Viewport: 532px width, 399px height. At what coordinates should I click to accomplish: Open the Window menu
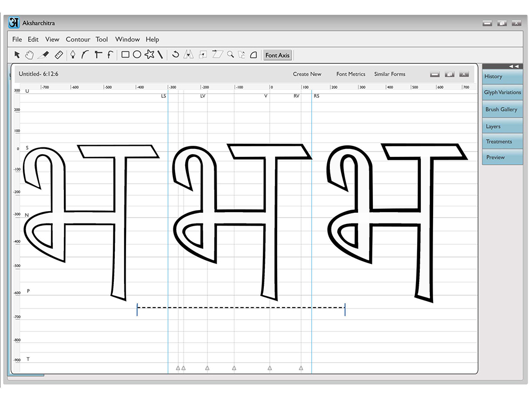[x=127, y=39]
